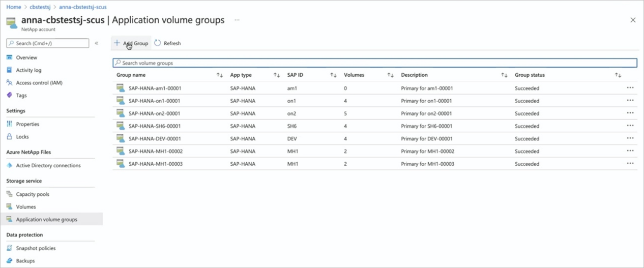Click the Snapshot policies icon
The height and width of the screenshot is (268, 644).
pyautogui.click(x=10, y=248)
